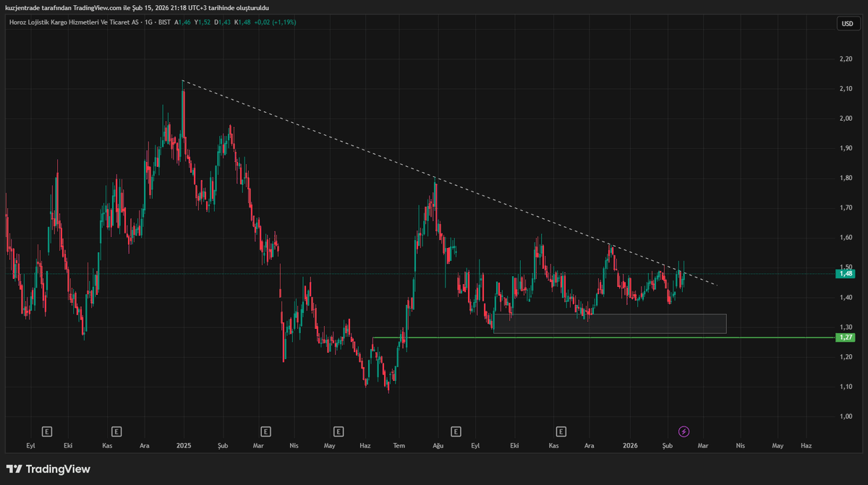868x485 pixels.
Task: Click the 1,50 price axis label
Action: [x=846, y=267]
